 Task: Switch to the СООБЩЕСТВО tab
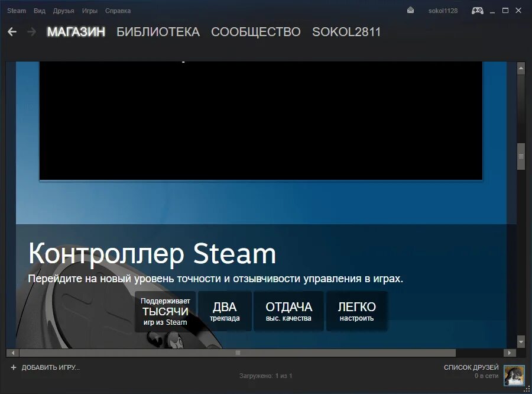pos(256,32)
